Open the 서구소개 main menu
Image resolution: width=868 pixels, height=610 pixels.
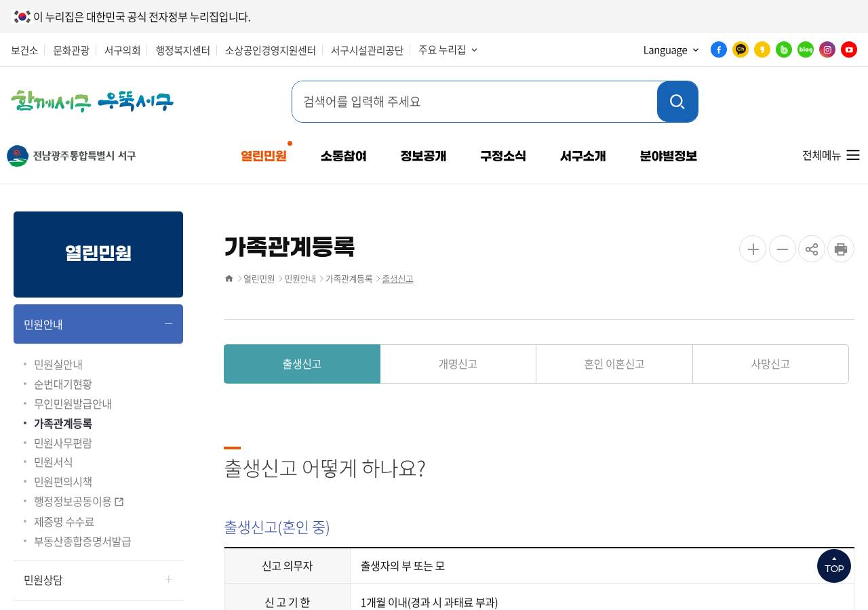point(583,156)
